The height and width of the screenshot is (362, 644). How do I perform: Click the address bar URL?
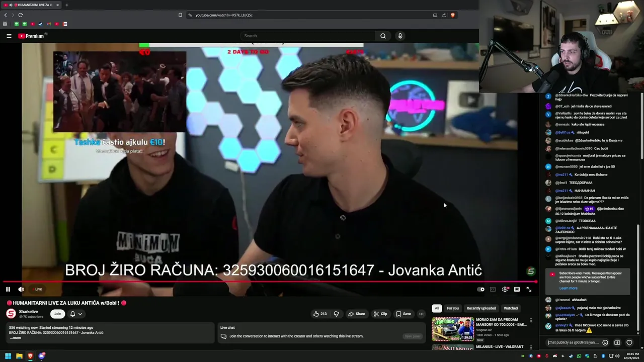coord(224,15)
